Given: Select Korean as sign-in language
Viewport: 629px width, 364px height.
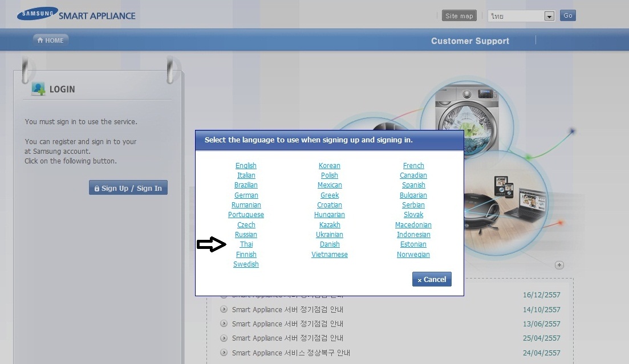Looking at the screenshot, I should click(330, 166).
